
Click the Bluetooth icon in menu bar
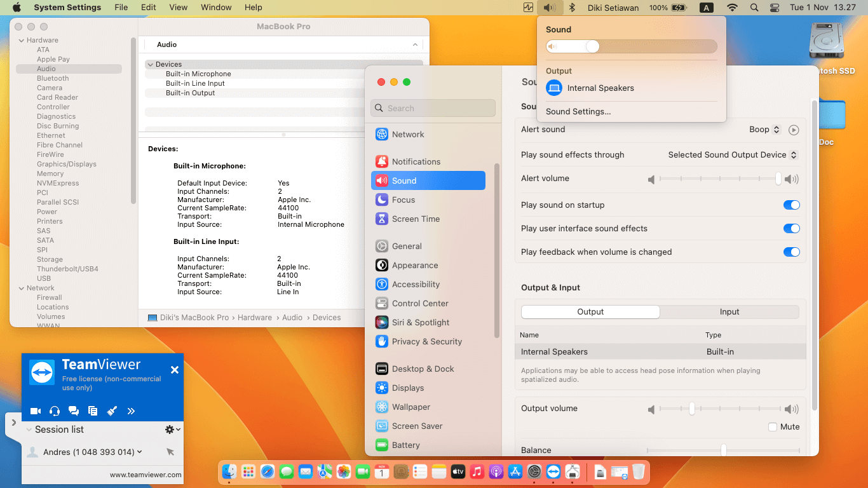(571, 8)
